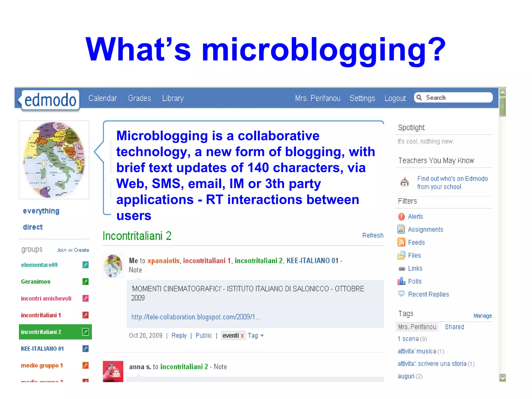Click the Polls bar chart icon

pos(401,281)
